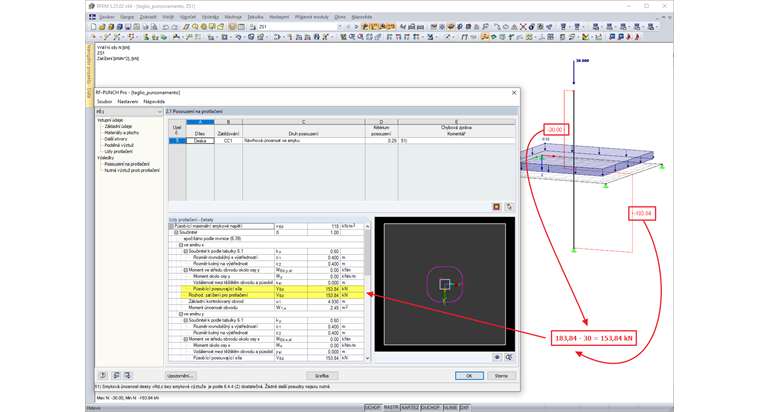Click the zoom magnifier icon in second toolbar
Viewport: 760px width, 412px height.
pos(352,37)
